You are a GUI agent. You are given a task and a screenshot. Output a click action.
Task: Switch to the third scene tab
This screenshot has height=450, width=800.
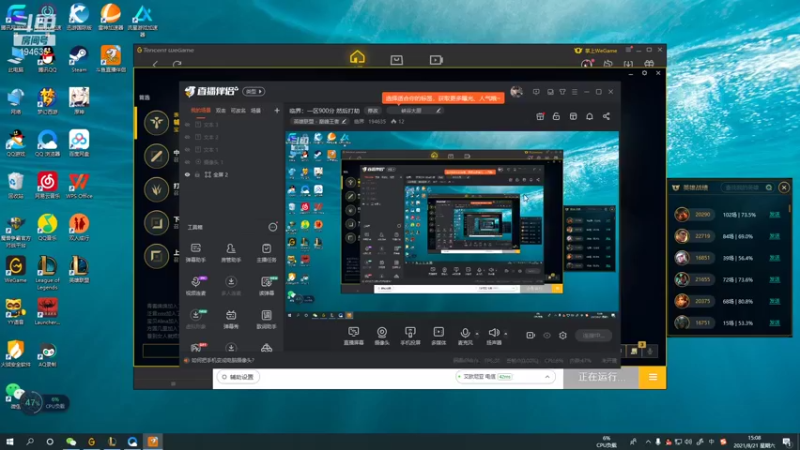click(x=238, y=111)
